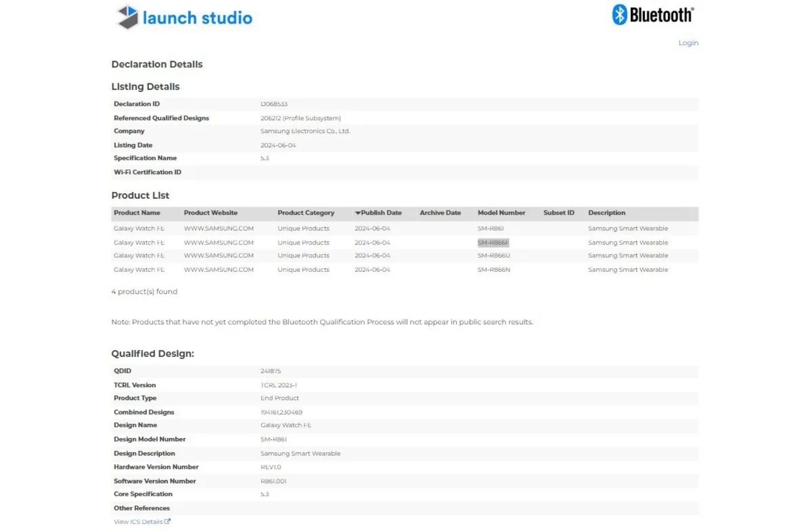The height and width of the screenshot is (532, 812).
Task: Click the Listing Details heading
Action: coord(145,86)
